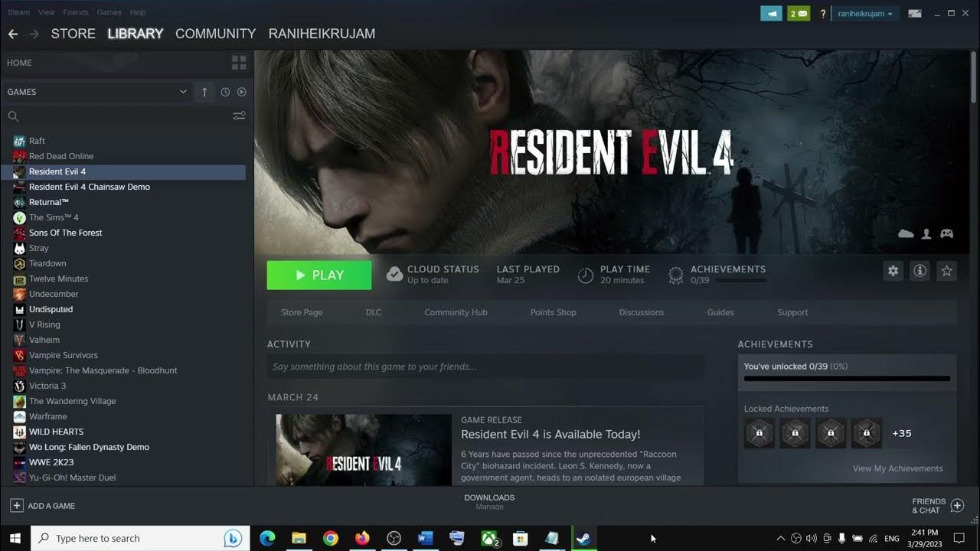Go to library HOME

(20, 63)
